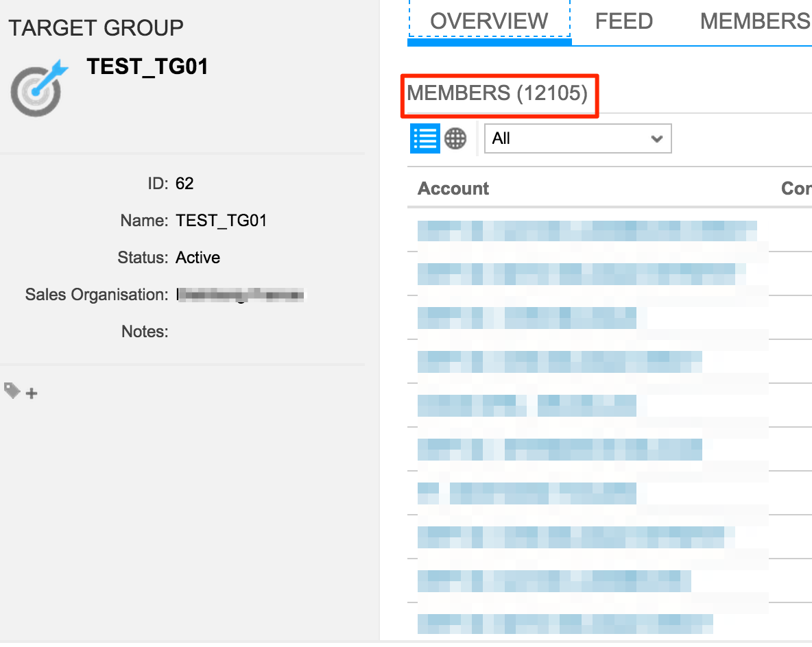Viewport: 812px width, 647px height.
Task: Click the Sales Organisation value
Action: [x=240, y=294]
